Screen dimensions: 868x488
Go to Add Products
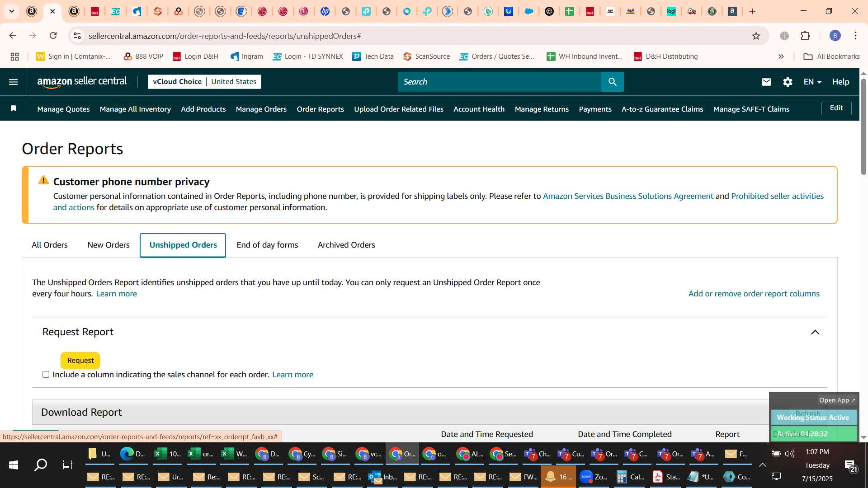(203, 109)
